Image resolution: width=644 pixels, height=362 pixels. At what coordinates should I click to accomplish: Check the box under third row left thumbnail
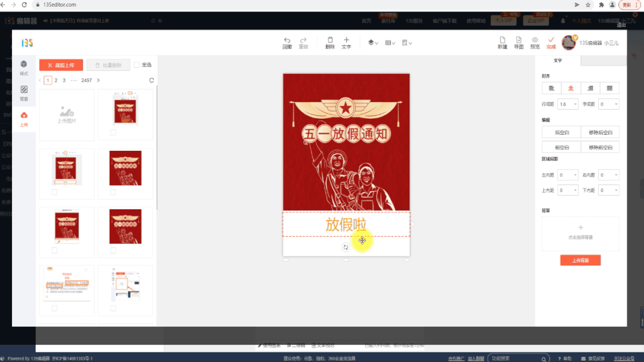pyautogui.click(x=54, y=250)
